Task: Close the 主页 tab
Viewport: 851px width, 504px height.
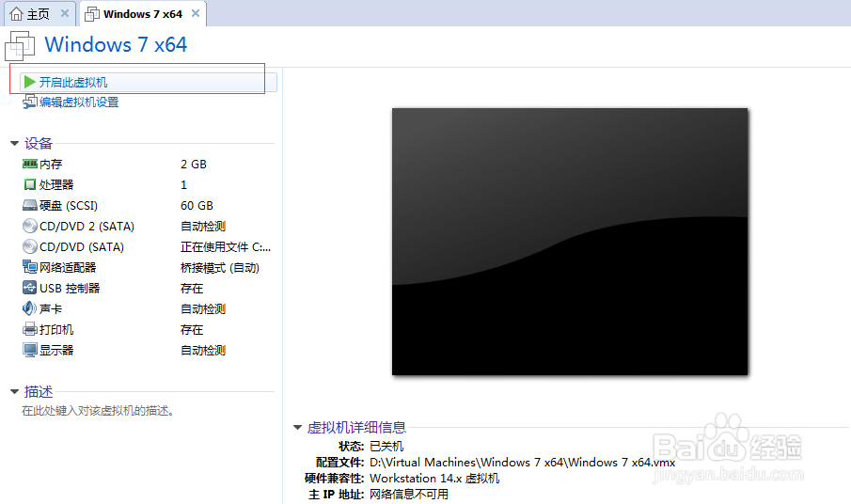Action: 65,13
